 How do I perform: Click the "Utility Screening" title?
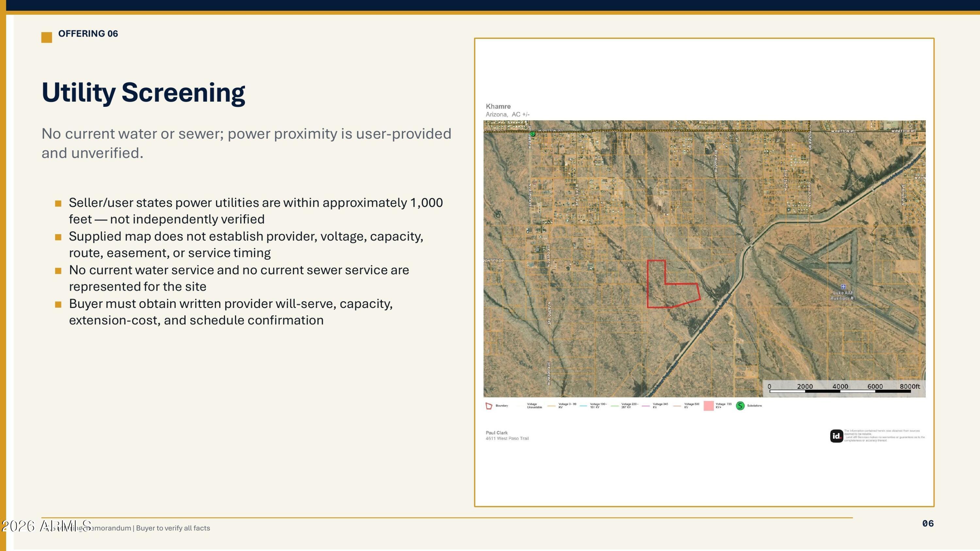(143, 92)
